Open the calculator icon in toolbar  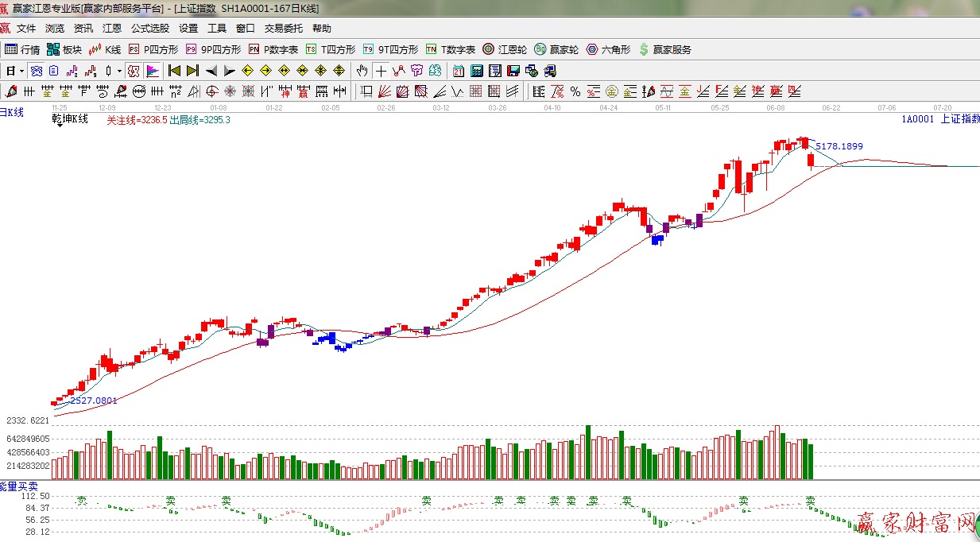pyautogui.click(x=477, y=71)
